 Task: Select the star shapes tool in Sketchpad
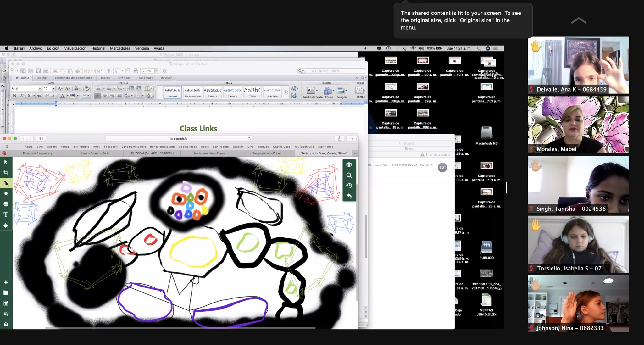coord(6,193)
